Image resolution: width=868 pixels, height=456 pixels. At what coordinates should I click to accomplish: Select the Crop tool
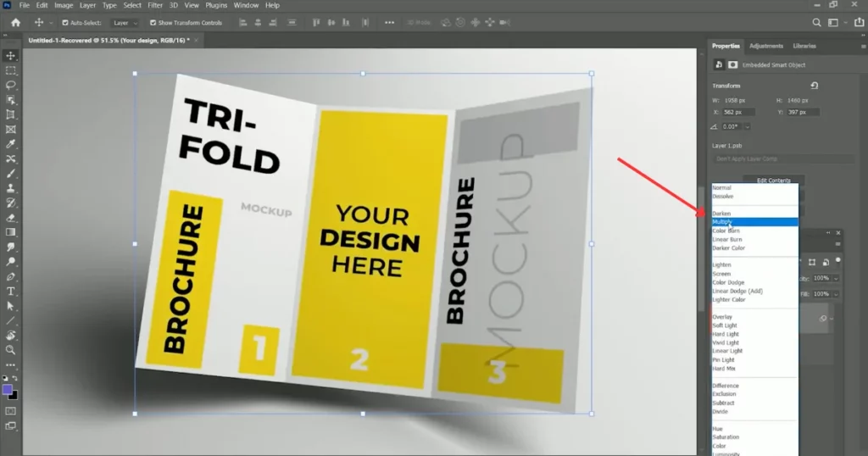coord(10,114)
